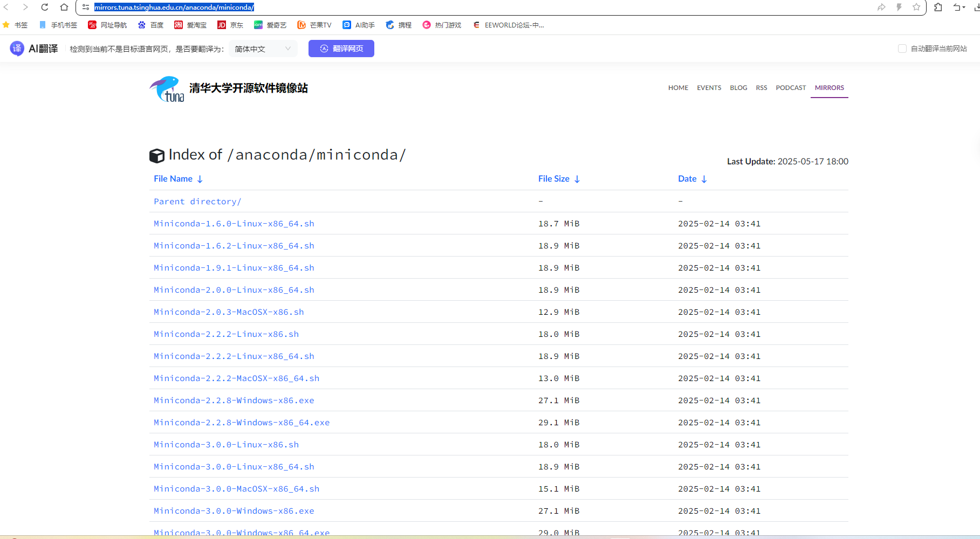
Task: Sort by Date column
Action: 693,179
